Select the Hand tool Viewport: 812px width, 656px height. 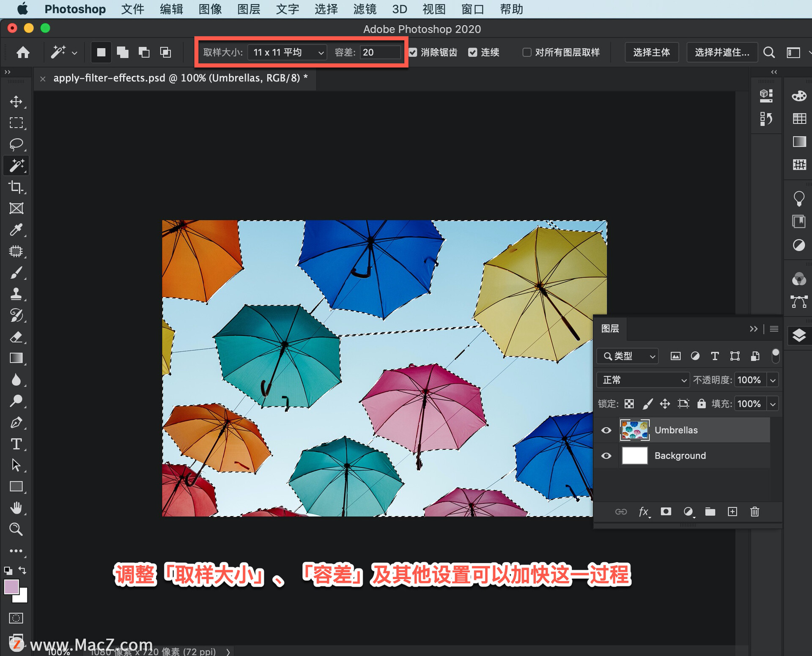point(16,508)
